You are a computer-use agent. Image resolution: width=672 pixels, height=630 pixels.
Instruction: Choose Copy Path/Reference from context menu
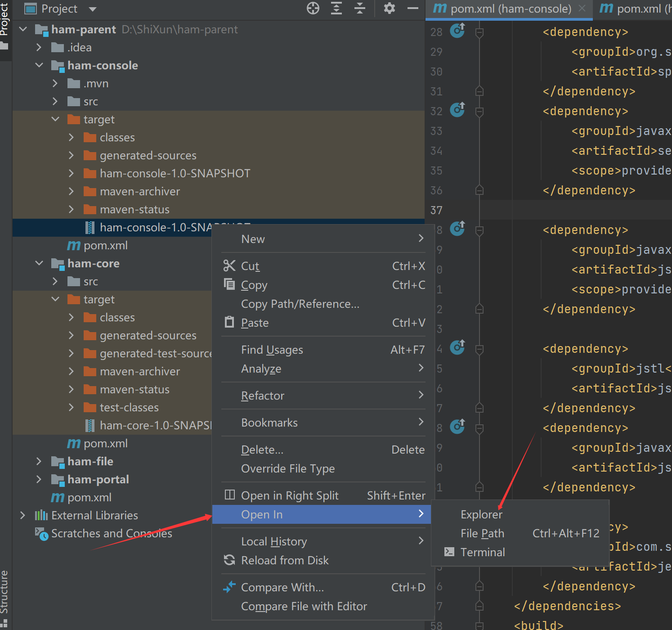click(x=323, y=304)
